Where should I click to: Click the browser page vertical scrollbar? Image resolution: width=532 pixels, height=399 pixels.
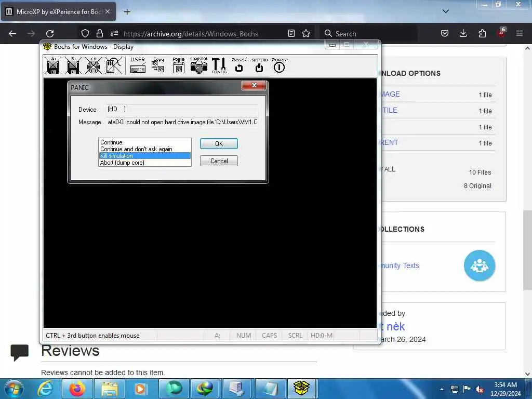pos(527,250)
